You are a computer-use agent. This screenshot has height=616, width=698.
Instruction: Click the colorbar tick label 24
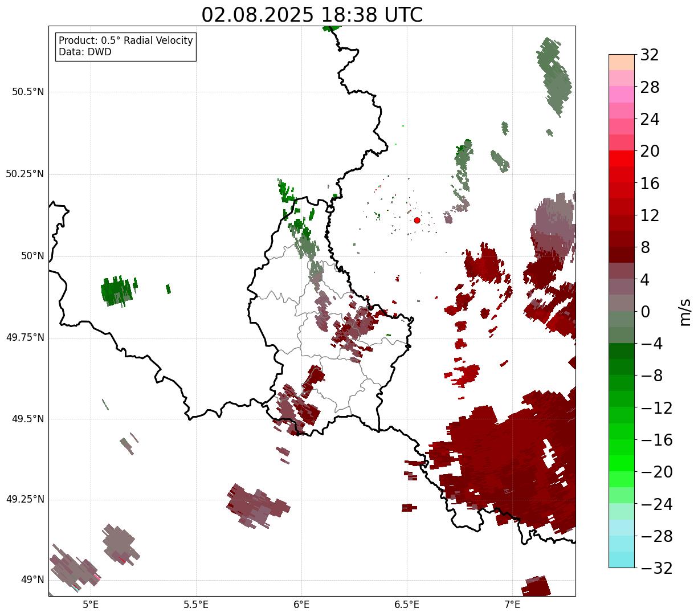click(x=650, y=119)
